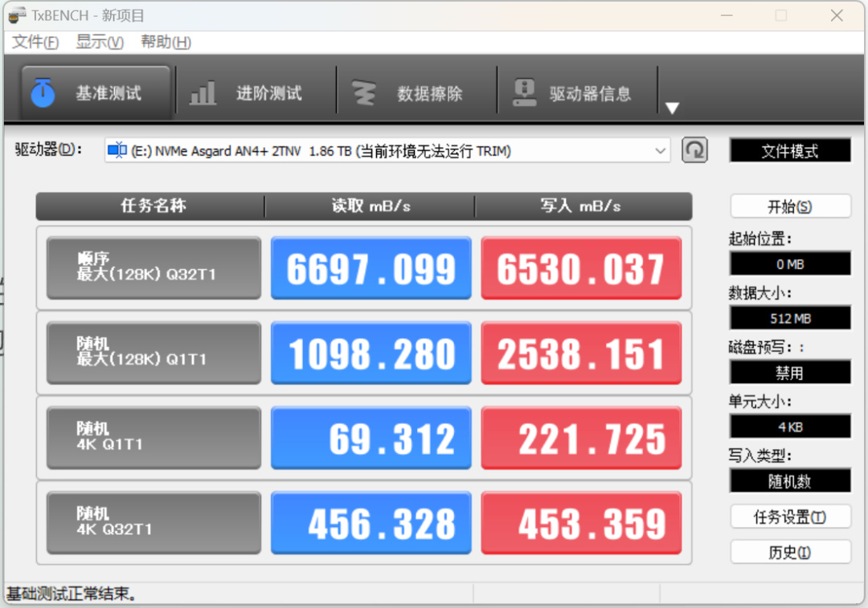
Task: Click the bar chart advanced test icon
Action: (203, 93)
